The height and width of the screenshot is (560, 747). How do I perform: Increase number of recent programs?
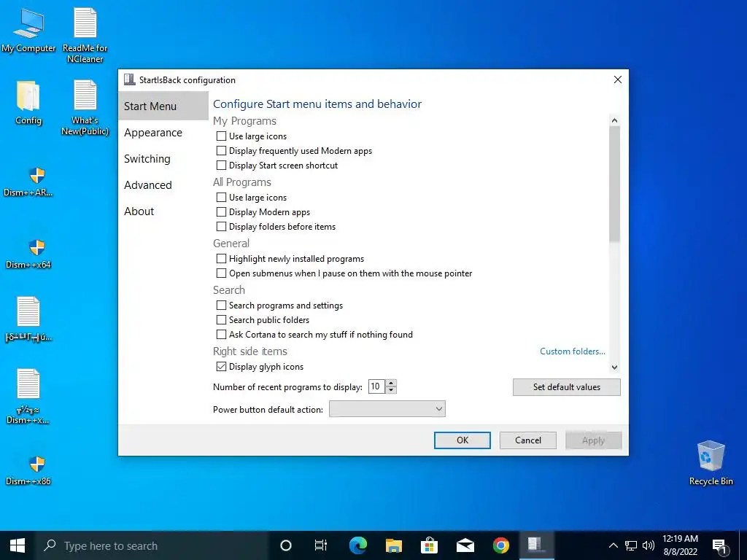[391, 383]
